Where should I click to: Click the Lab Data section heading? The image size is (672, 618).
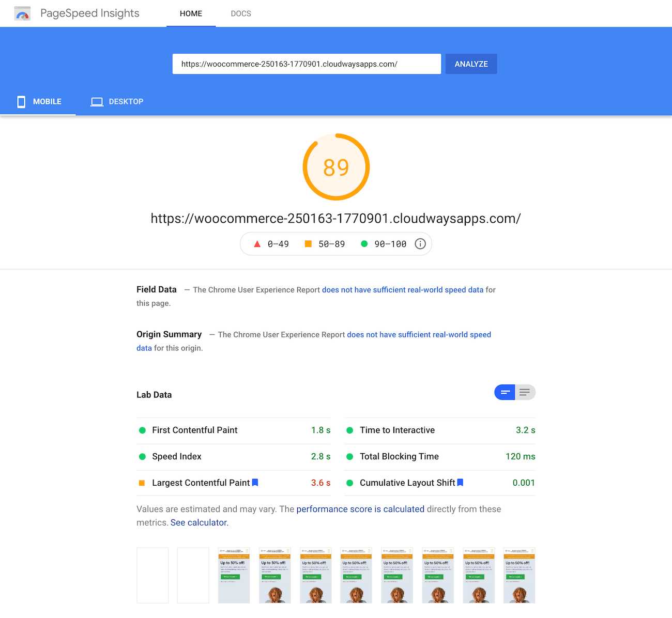(154, 395)
